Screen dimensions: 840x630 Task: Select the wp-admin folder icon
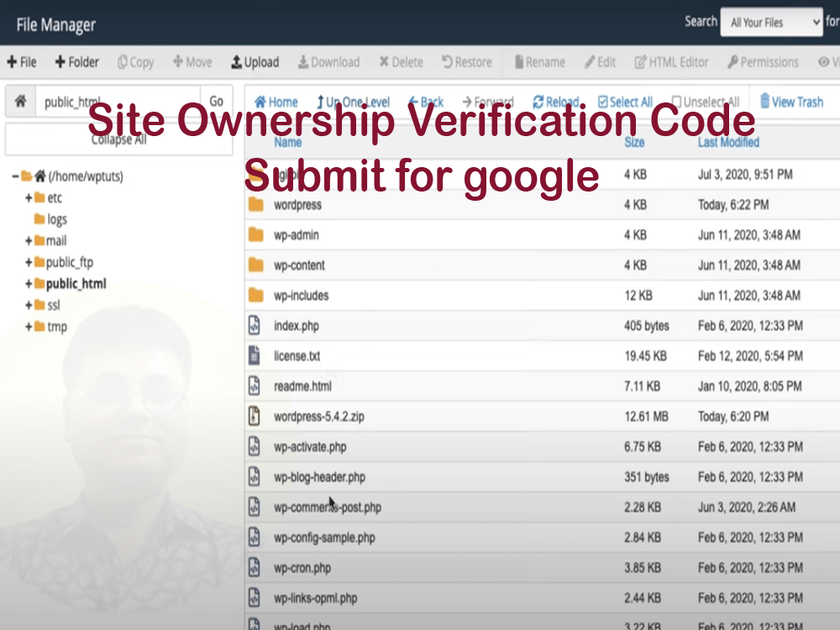click(x=256, y=234)
